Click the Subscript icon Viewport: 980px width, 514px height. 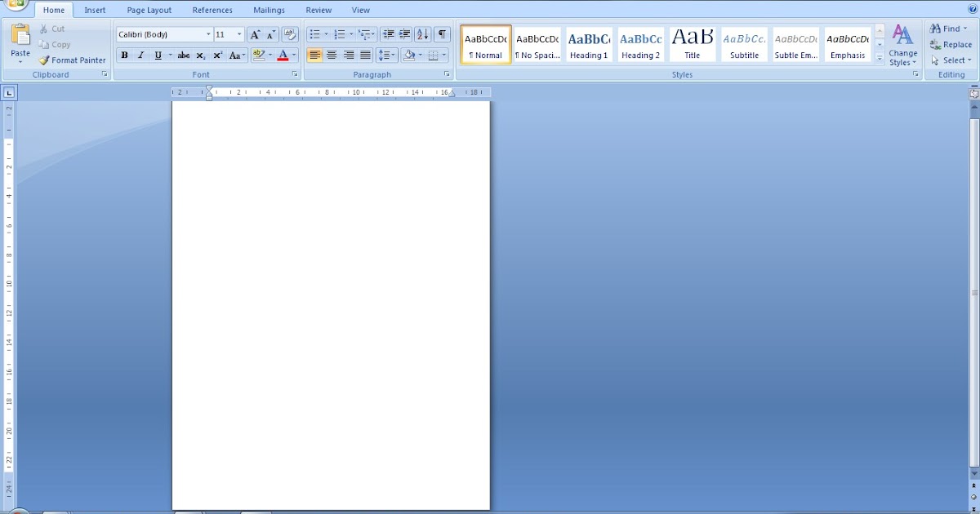[x=201, y=55]
